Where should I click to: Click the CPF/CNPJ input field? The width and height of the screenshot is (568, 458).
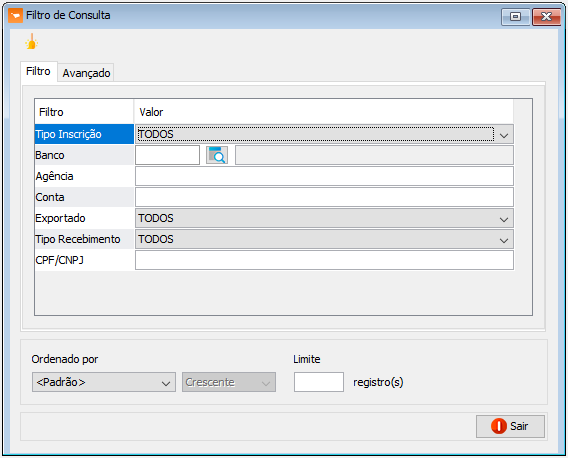(324, 260)
